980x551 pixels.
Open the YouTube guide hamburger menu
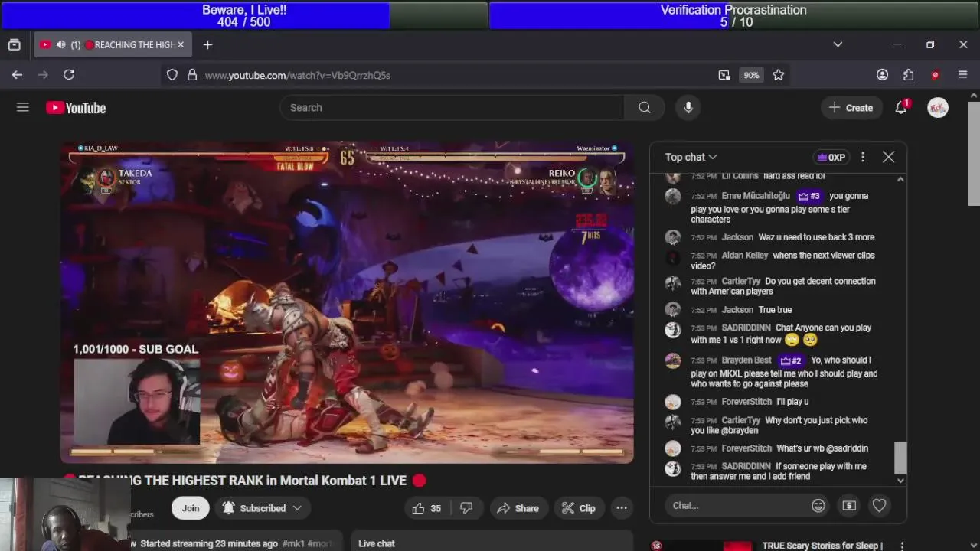tap(23, 108)
